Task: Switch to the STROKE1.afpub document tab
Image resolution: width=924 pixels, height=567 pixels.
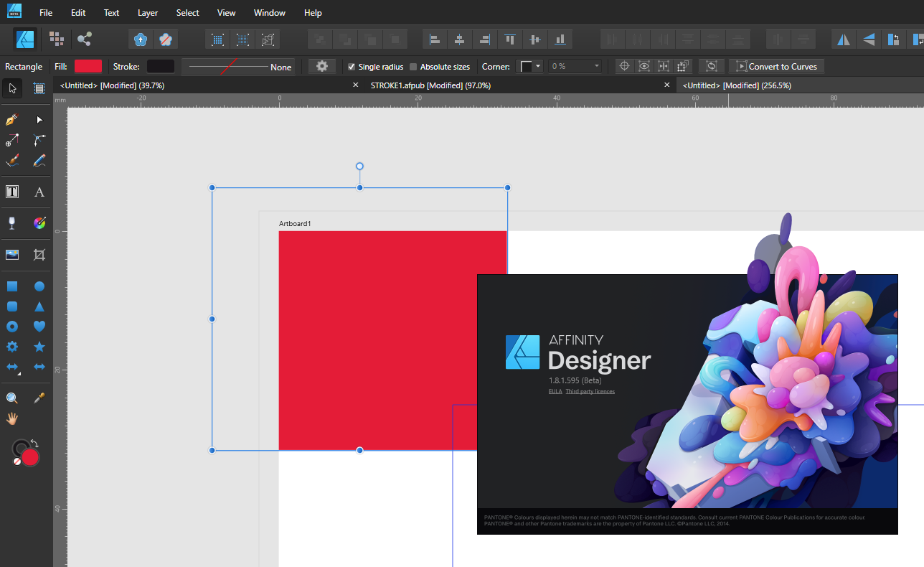Action: click(x=430, y=85)
